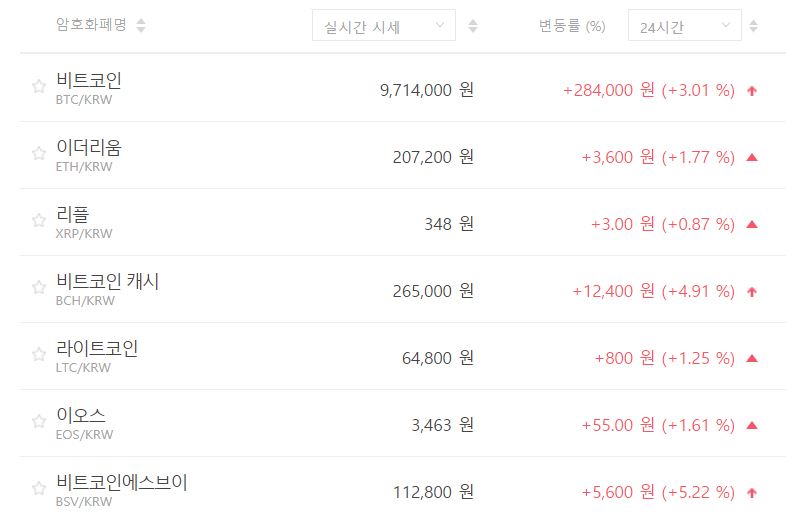This screenshot has height=521, width=786.
Task: Click sort arrows next to 실시간 시세 dropdown
Action: [x=473, y=27]
